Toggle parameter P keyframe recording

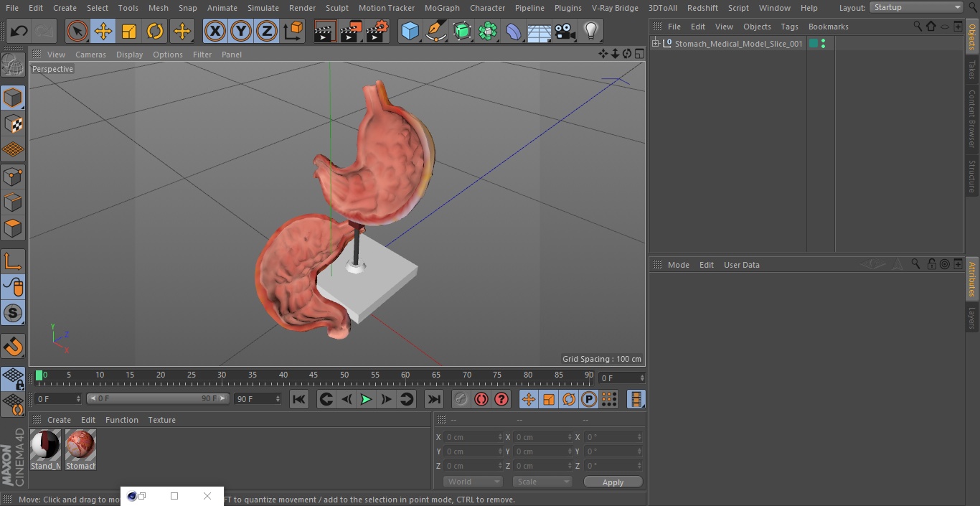[x=589, y=399]
